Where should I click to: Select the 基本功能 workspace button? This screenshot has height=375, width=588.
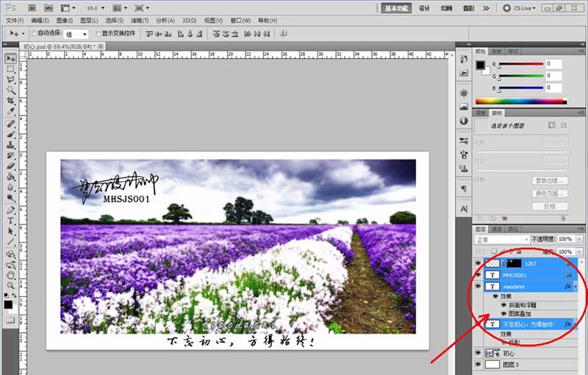396,8
